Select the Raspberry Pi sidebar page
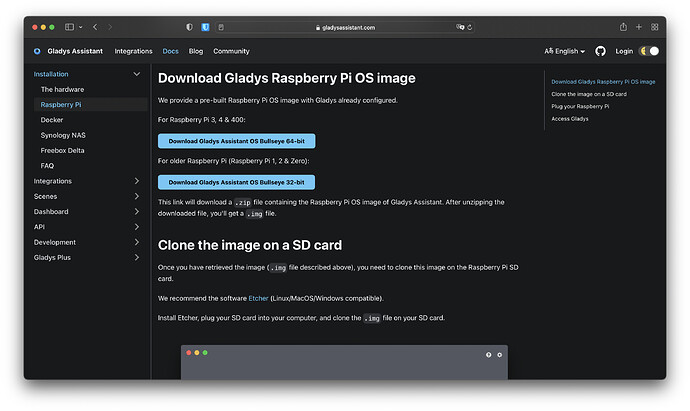This screenshot has height=411, width=690. coord(61,105)
